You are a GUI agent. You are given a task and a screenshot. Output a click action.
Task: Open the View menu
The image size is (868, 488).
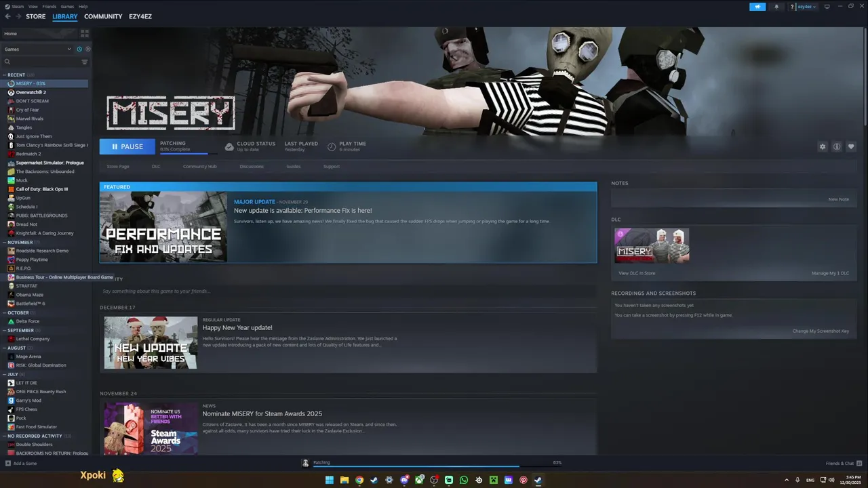[x=33, y=6]
